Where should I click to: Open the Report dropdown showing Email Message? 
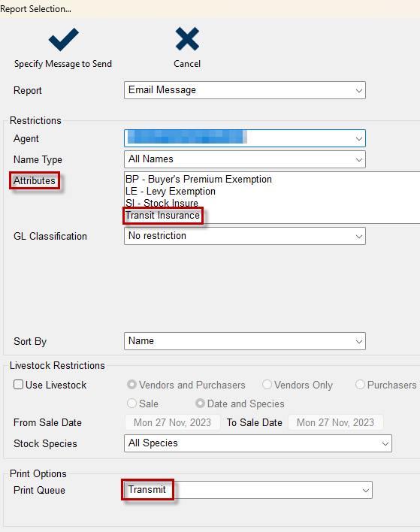[245, 90]
